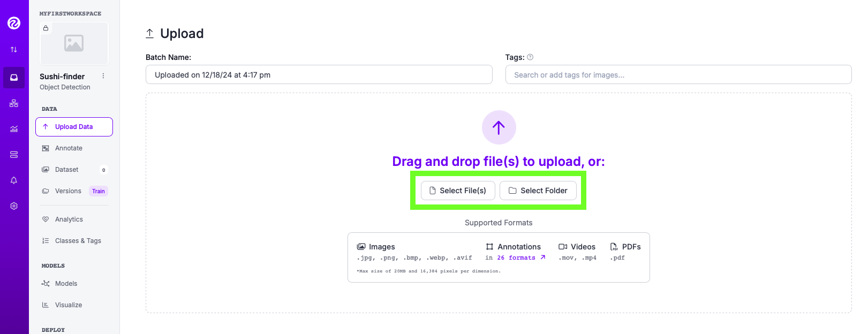Click the Versions icon in sidebar
Screen dimensions: 868x334
coord(46,191)
